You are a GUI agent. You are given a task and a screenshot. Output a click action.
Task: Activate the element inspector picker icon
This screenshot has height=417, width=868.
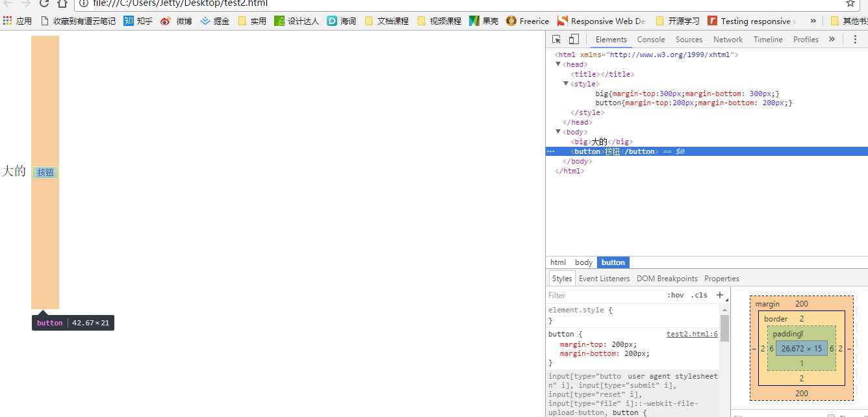pos(557,39)
